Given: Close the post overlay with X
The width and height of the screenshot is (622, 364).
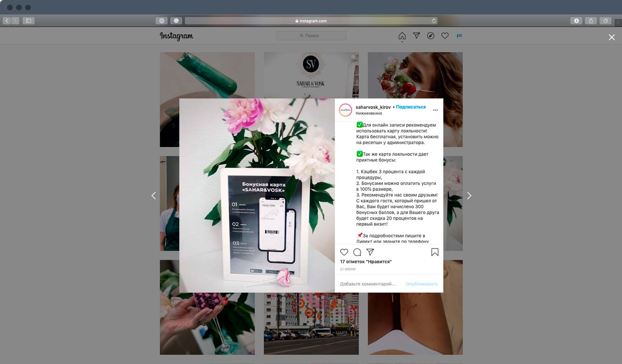Looking at the screenshot, I should coord(612,37).
